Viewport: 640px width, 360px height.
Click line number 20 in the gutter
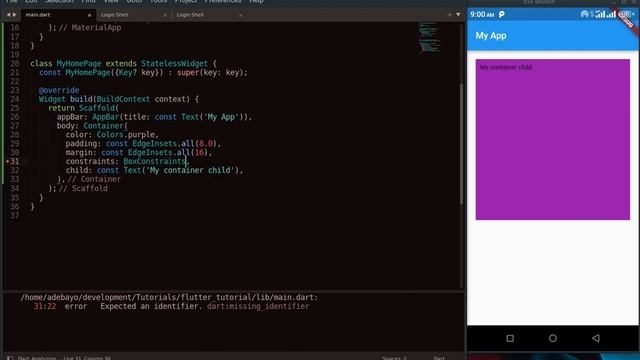[15, 64]
